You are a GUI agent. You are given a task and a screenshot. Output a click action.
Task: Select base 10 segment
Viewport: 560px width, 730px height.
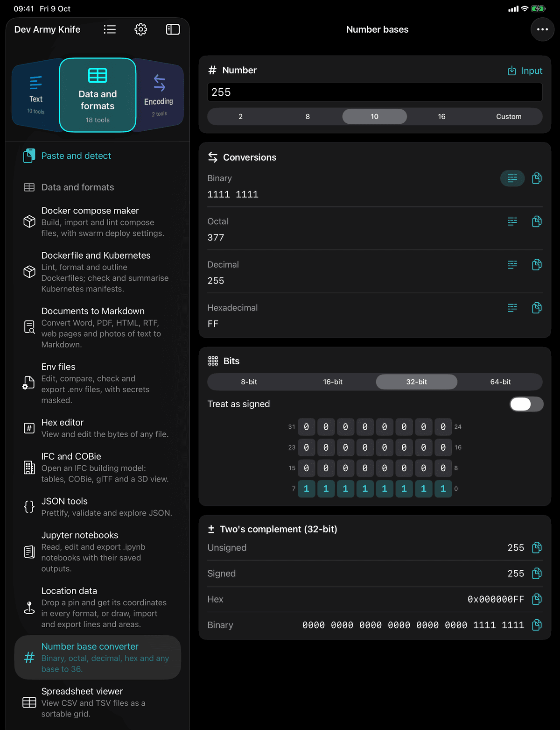point(375,116)
